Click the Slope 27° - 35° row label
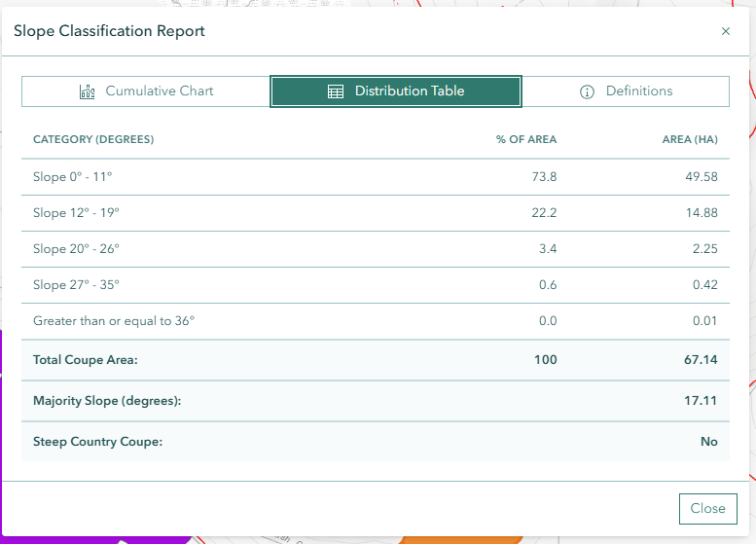Viewport: 756px width, 544px height. 76,284
